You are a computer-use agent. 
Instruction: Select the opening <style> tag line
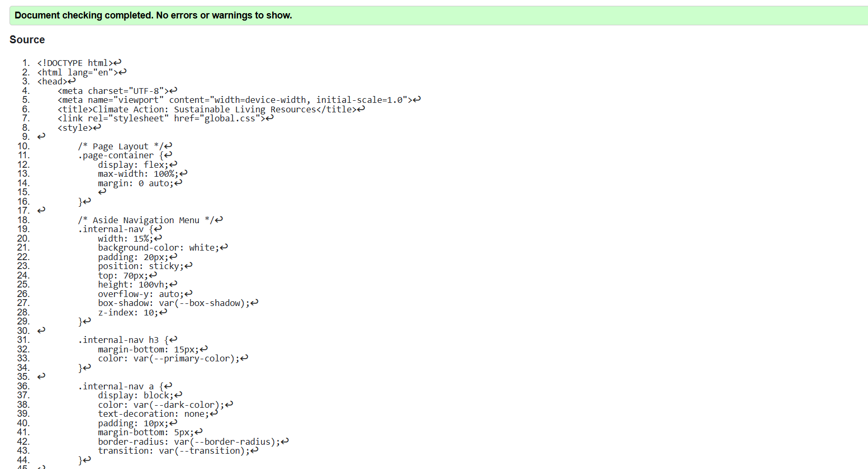coord(79,128)
